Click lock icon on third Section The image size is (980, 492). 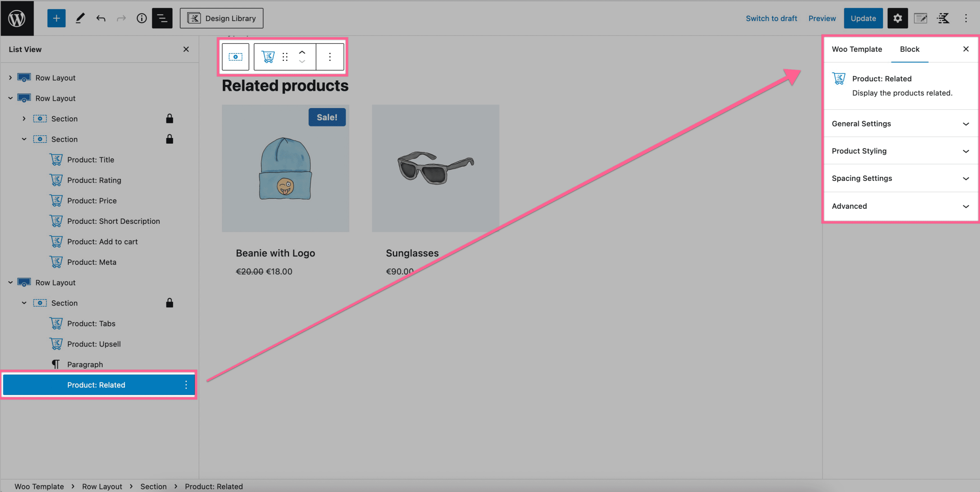[170, 303]
